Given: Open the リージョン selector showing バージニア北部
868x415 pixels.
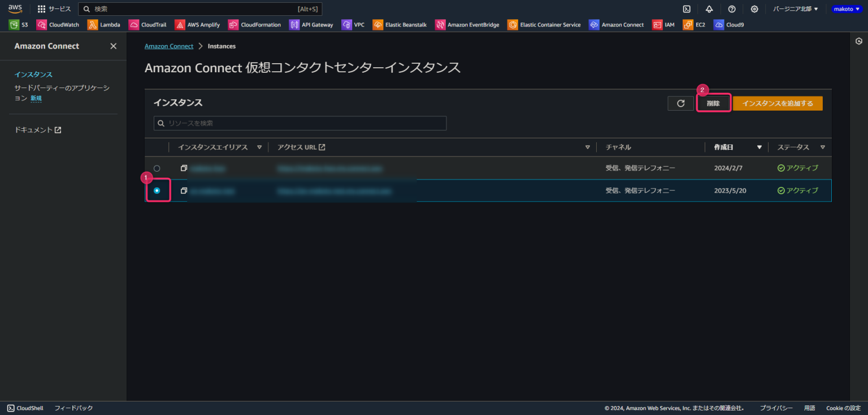Looking at the screenshot, I should 795,8.
